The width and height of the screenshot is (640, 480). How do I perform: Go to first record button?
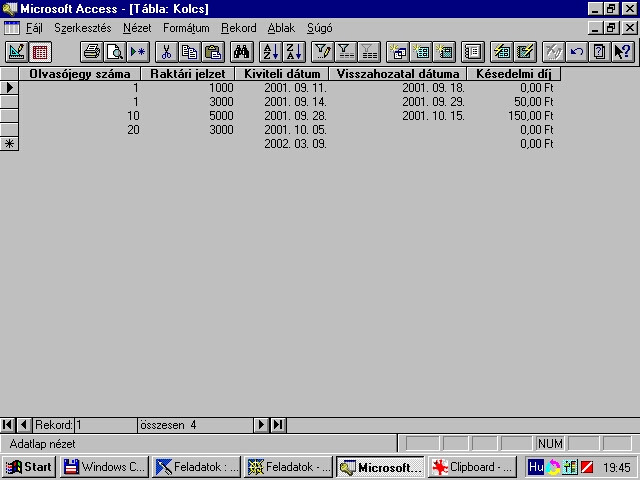pos(7,425)
